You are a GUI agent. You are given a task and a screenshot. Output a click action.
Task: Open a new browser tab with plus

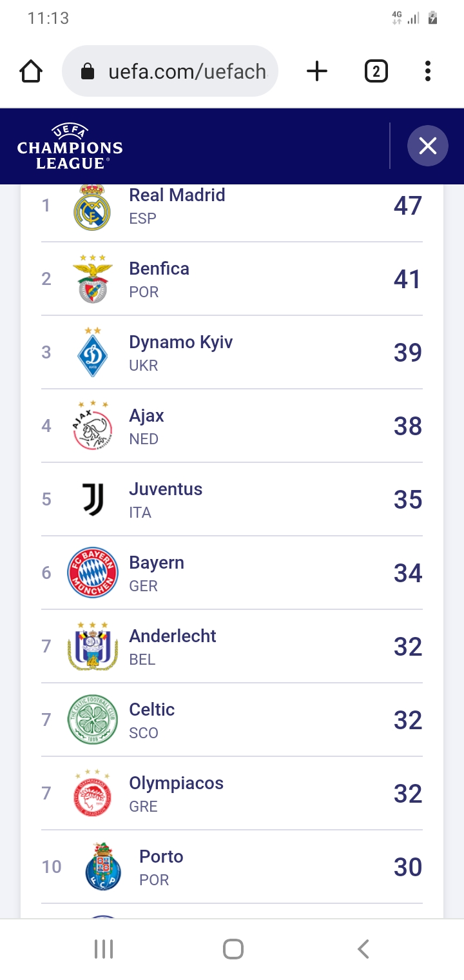[316, 71]
